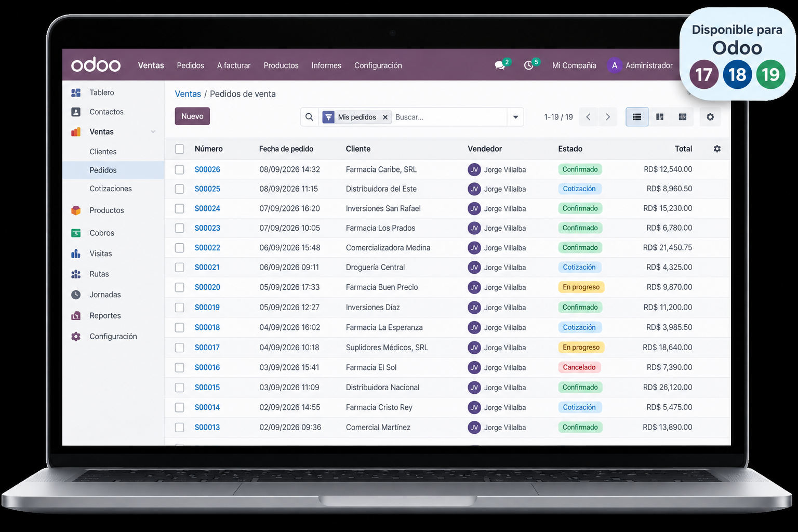Open the Productos top menu
The width and height of the screenshot is (798, 532).
(281, 65)
